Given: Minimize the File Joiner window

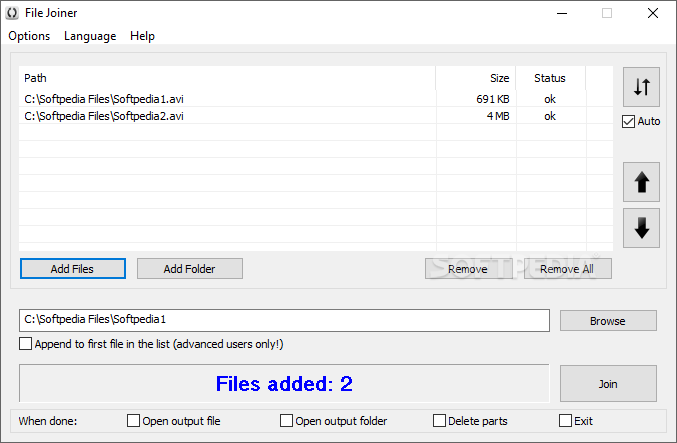Looking at the screenshot, I should pos(562,13).
